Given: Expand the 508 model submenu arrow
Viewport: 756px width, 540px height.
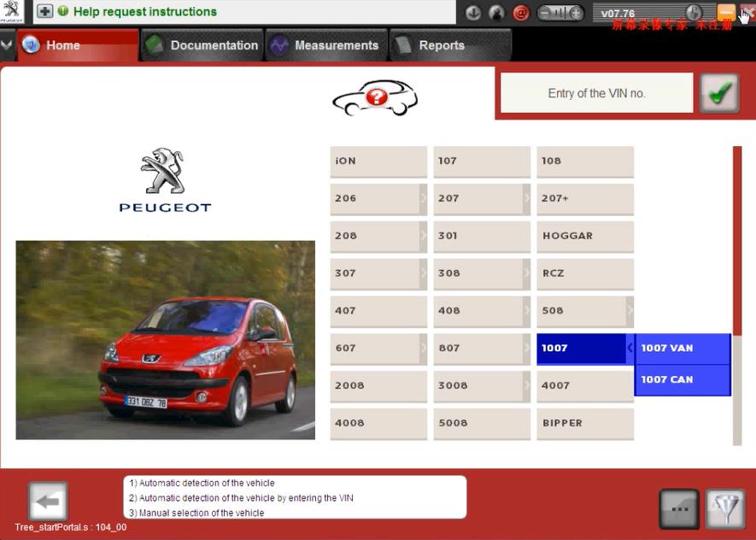Looking at the screenshot, I should click(x=630, y=311).
